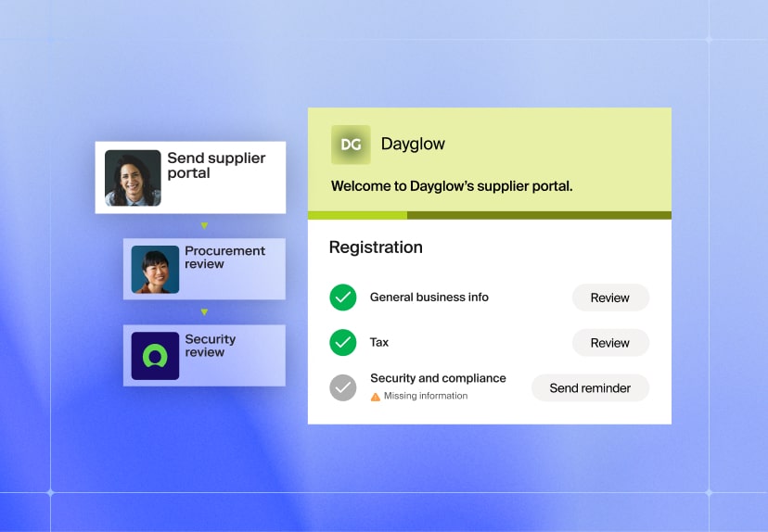This screenshot has width=768, height=532.
Task: Click the orange Missing information warning icon
Action: (x=375, y=397)
